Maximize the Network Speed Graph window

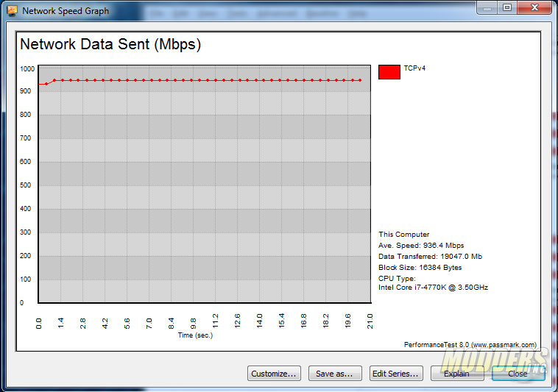point(507,7)
